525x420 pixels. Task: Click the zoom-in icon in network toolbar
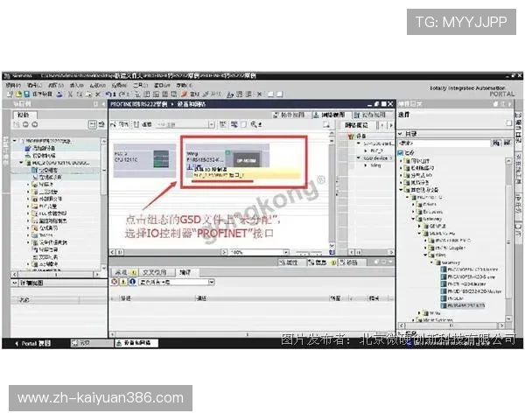[x=257, y=126]
